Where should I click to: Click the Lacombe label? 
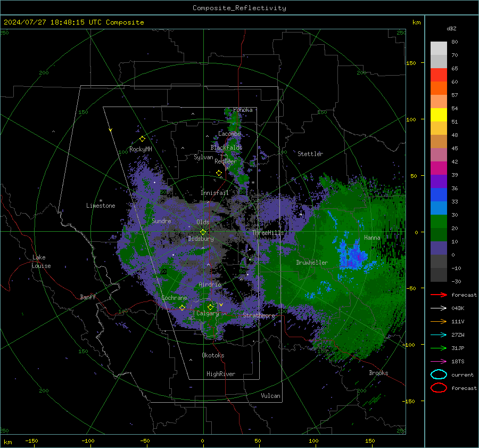click(x=229, y=134)
